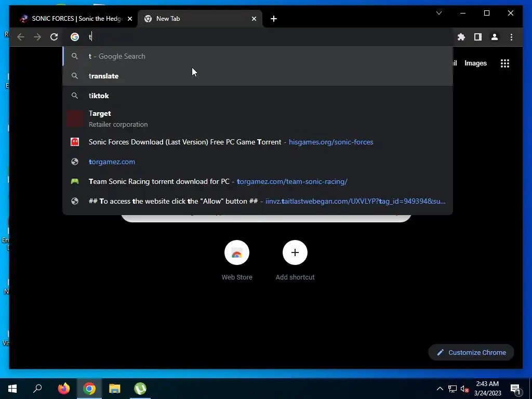Screen dimensions: 532x399
Task: Open Images link on the new tab page
Action: tap(475, 63)
